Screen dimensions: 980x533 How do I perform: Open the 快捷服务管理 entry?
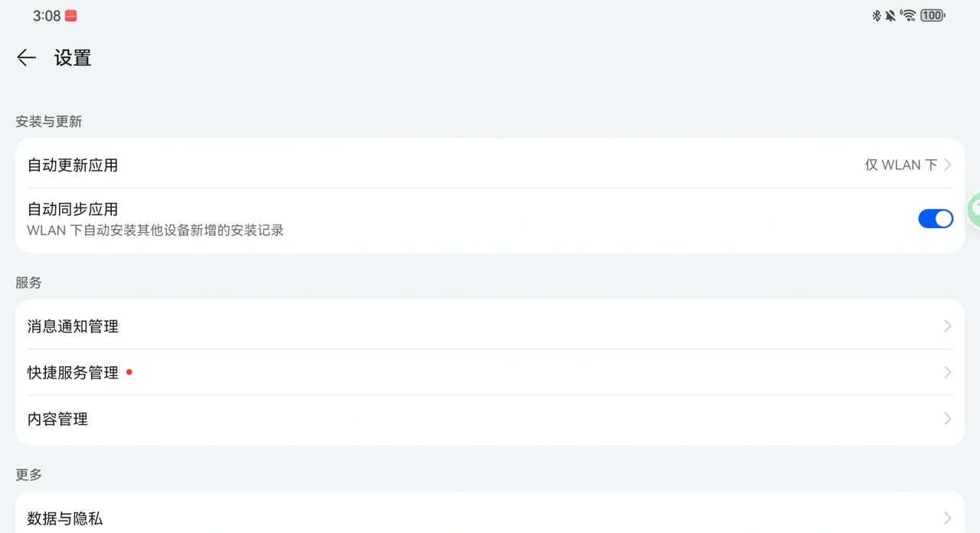(73, 373)
